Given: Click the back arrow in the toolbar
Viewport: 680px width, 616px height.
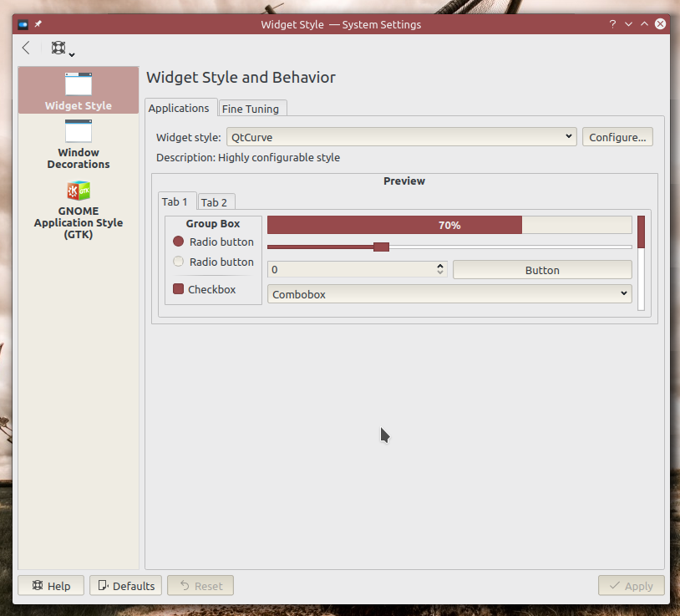Looking at the screenshot, I should (26, 48).
